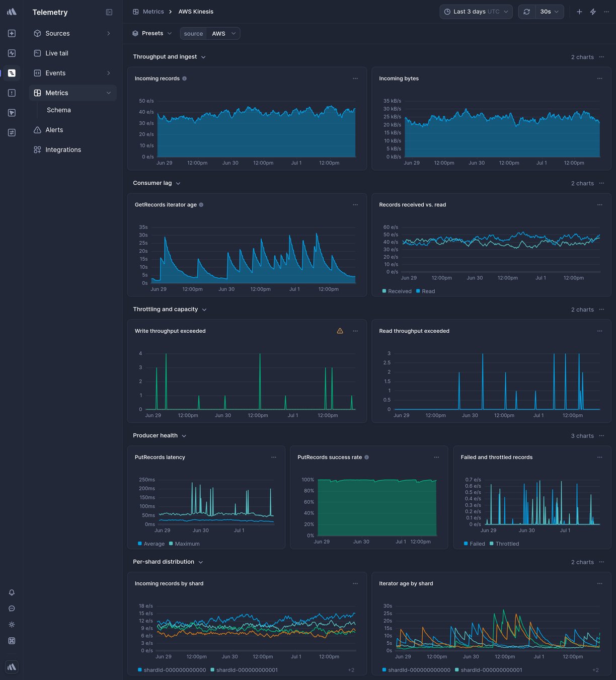Open Integrations in the sidebar
Image resolution: width=616 pixels, height=680 pixels.
coord(72,149)
